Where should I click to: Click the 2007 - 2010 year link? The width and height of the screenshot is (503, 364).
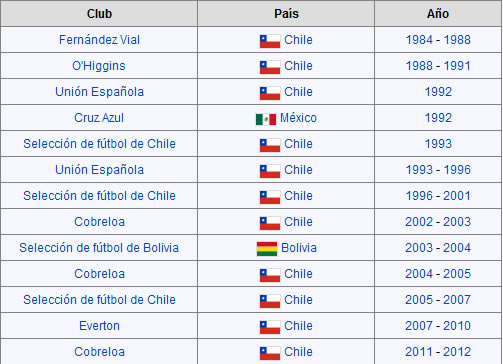coord(438,326)
